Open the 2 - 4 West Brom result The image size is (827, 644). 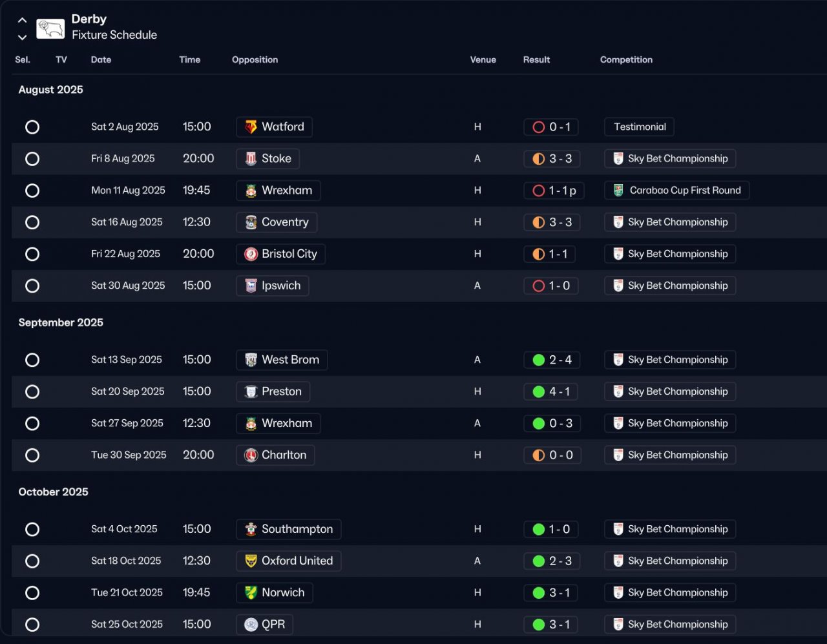(x=560, y=360)
